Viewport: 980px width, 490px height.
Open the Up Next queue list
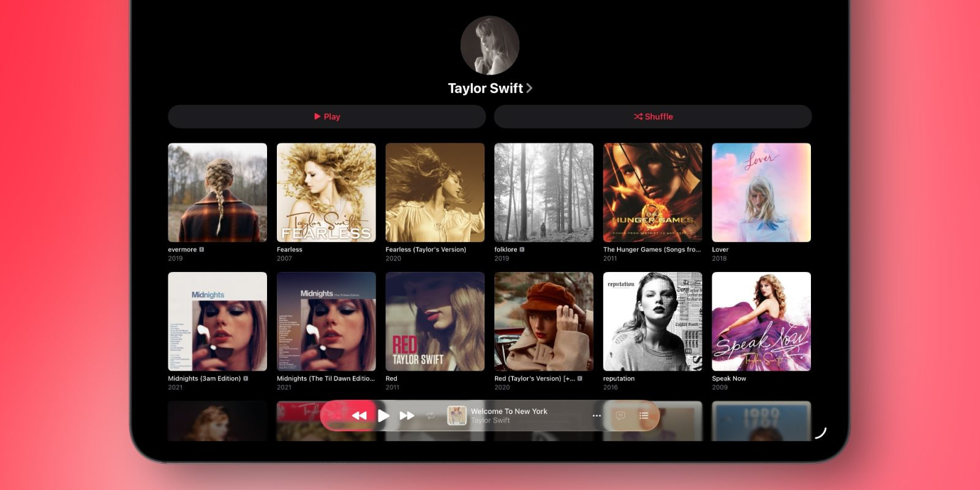(x=644, y=416)
